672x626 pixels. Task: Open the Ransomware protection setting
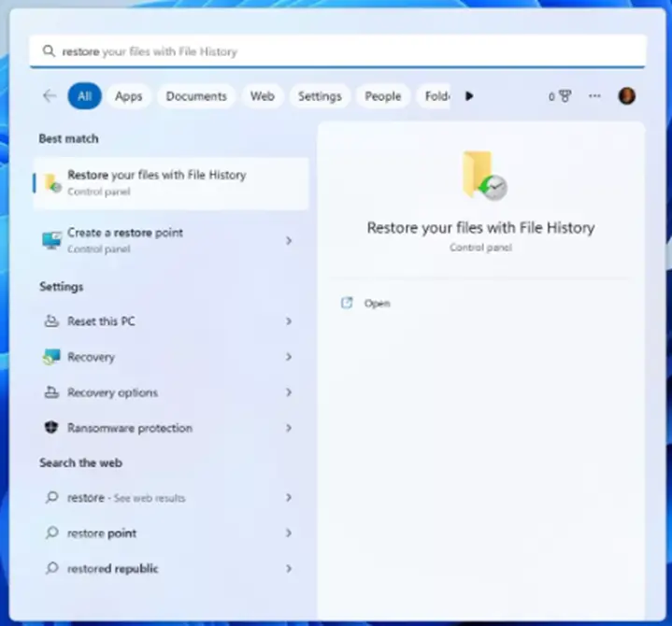click(171, 428)
